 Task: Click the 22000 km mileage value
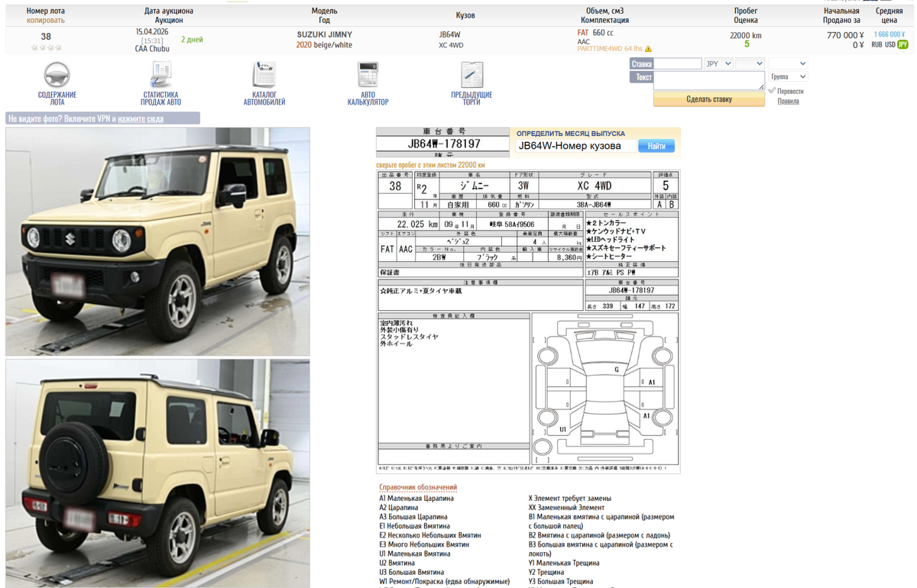click(746, 35)
